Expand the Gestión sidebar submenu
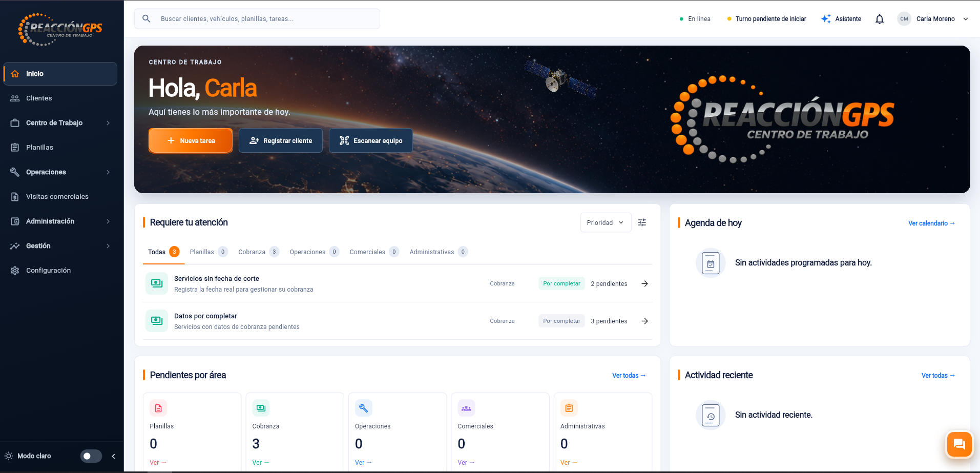 point(108,246)
